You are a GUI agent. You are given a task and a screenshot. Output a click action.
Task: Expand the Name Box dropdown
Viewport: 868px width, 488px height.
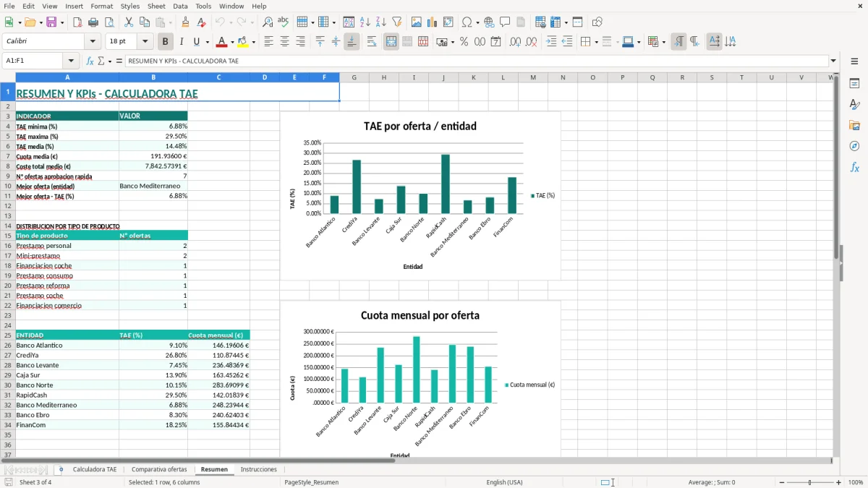click(x=71, y=61)
